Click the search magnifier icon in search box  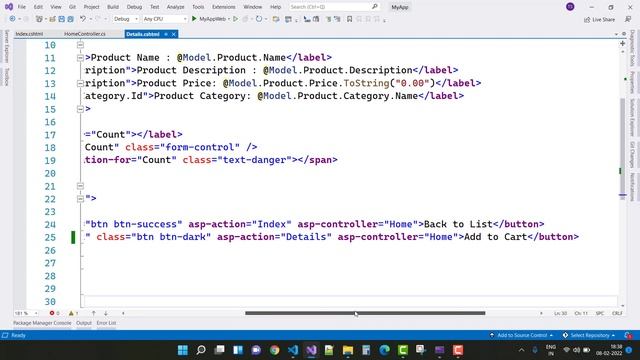coord(375,7)
